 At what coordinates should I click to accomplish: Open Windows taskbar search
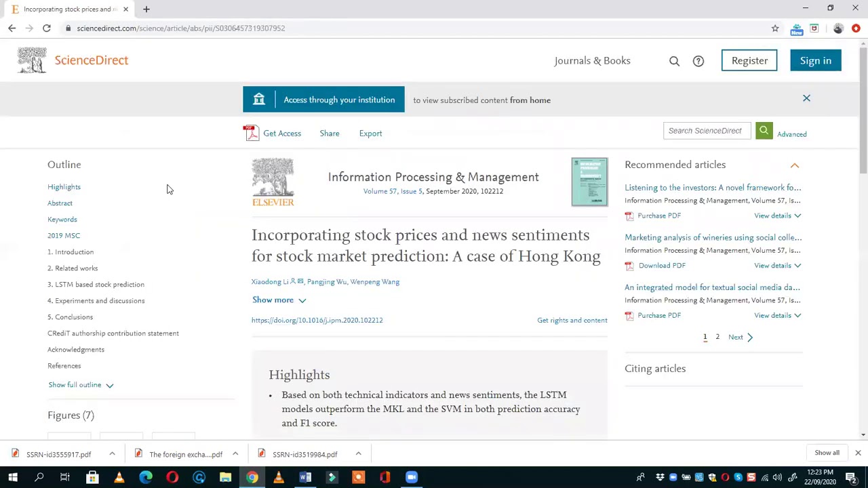tap(39, 477)
